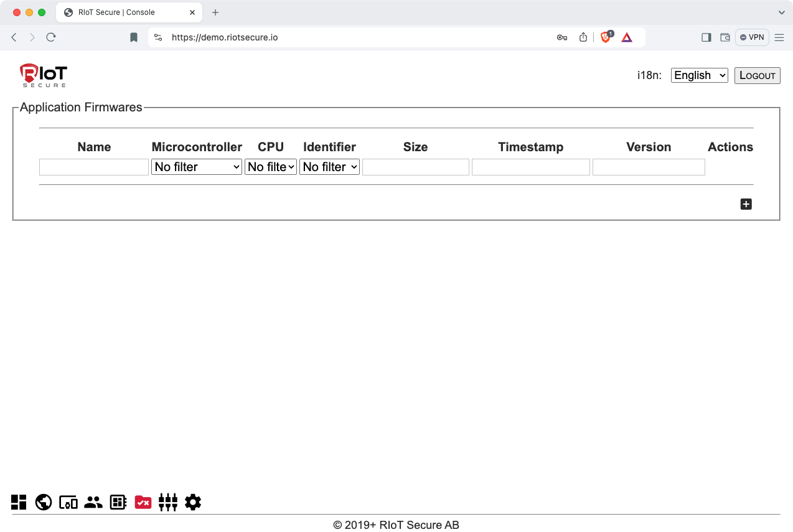The height and width of the screenshot is (532, 793).
Task: Open the users (people) icon
Action: 93,502
